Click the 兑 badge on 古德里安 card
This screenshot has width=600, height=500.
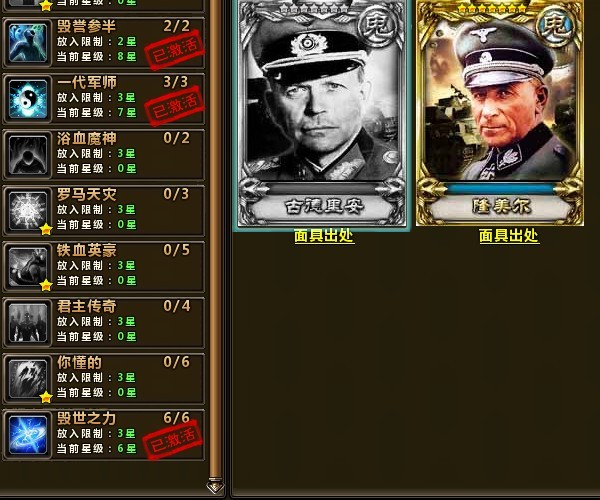coord(378,26)
